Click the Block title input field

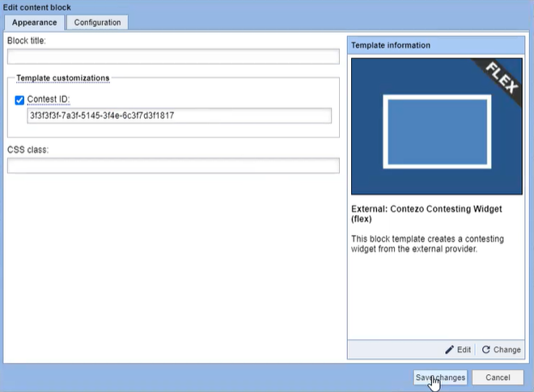(x=173, y=57)
